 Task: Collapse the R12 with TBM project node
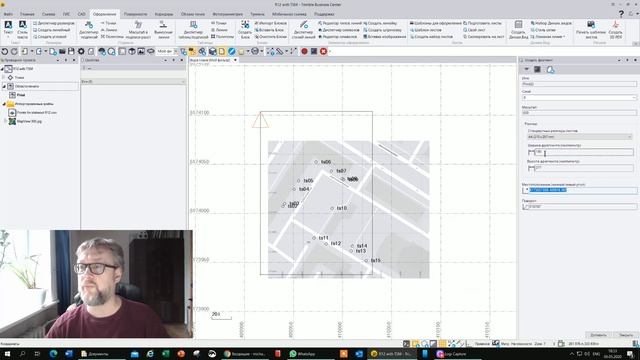[2, 69]
